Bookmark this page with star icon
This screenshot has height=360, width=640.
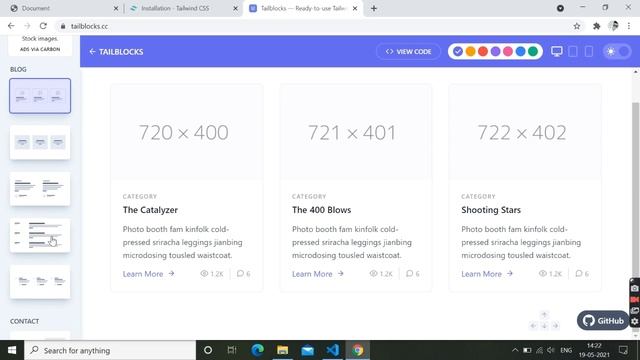577,26
